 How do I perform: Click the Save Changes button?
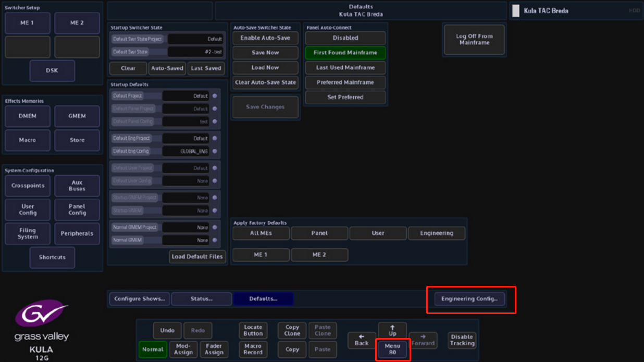[265, 107]
